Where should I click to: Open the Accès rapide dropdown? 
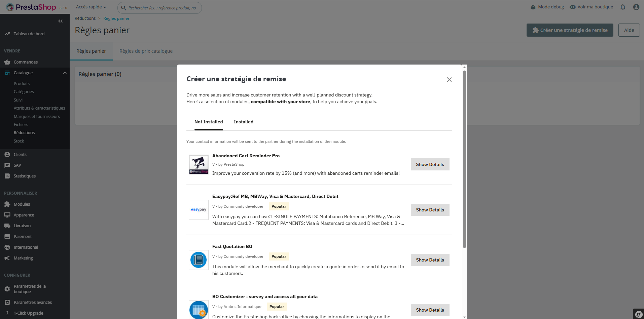pyautogui.click(x=91, y=7)
